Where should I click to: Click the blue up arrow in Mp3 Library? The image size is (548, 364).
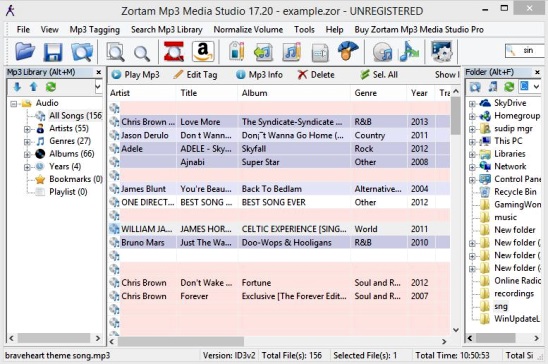tap(34, 87)
